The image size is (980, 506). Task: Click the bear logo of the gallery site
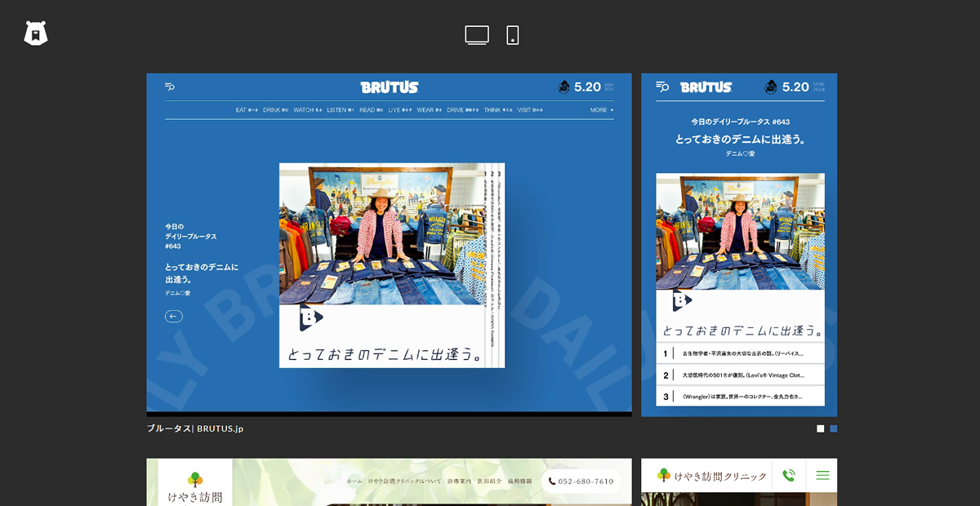click(x=36, y=33)
